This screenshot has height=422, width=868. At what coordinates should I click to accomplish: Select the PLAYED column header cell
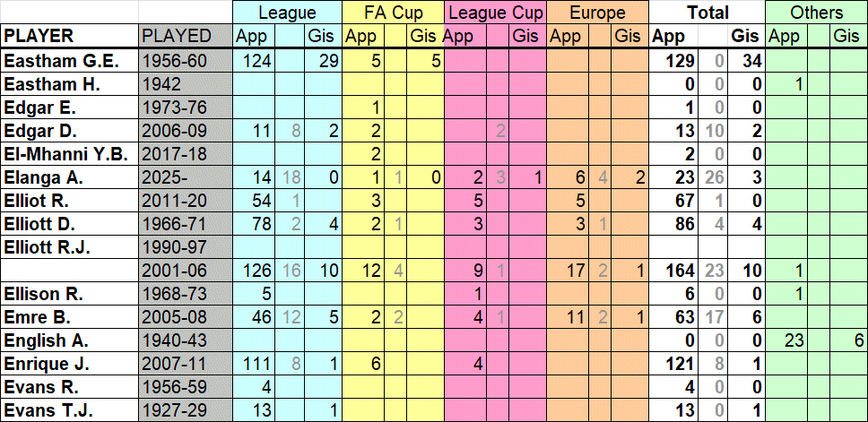pyautogui.click(x=185, y=36)
